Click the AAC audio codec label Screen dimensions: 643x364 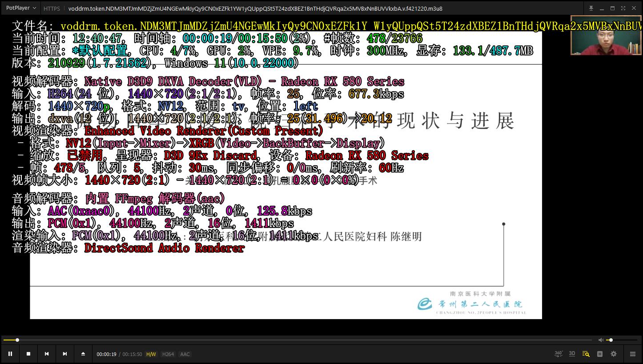tap(185, 354)
